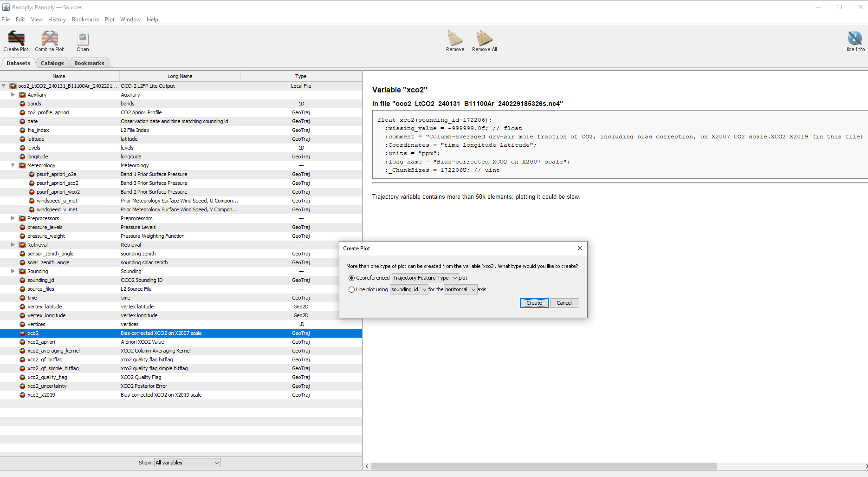Open the Plot menu
Image resolution: width=868 pixels, height=477 pixels.
110,20
